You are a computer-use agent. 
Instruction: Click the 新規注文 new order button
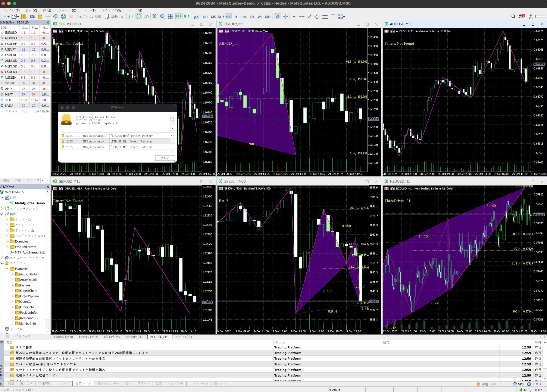pos(114,16)
